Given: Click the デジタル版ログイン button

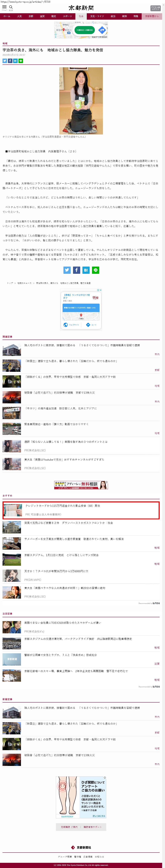Looking at the screenshot, I should coord(155,8).
